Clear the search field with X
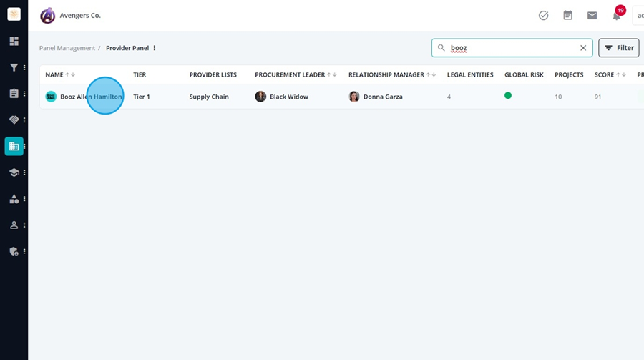Viewport: 644px width, 360px height. [582, 48]
